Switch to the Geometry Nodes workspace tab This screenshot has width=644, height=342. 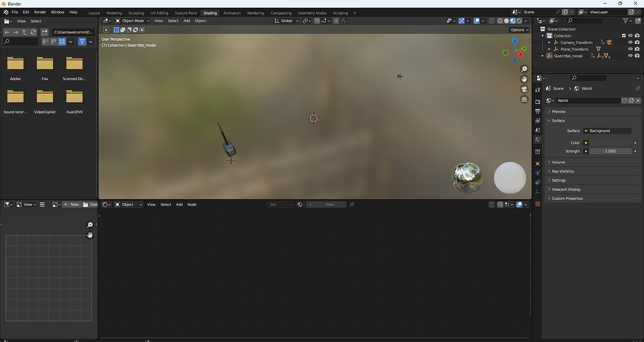tap(312, 13)
